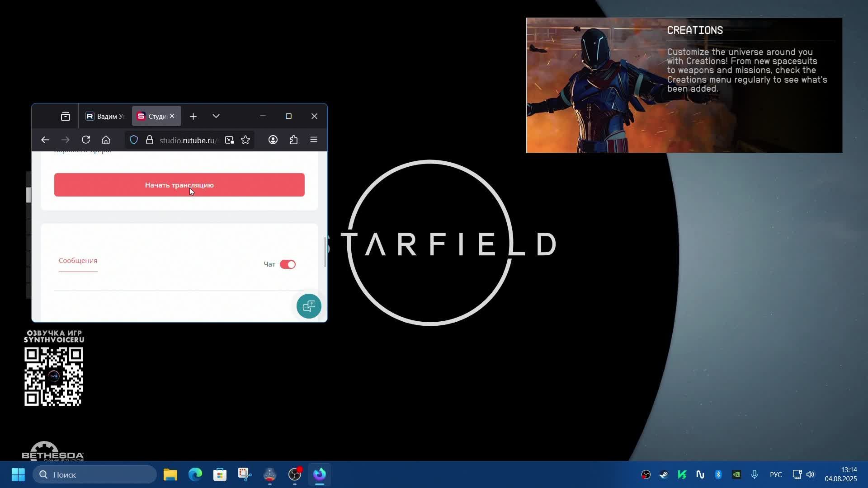Click the tracking protection shield icon
The image size is (868, 488).
pos(134,140)
